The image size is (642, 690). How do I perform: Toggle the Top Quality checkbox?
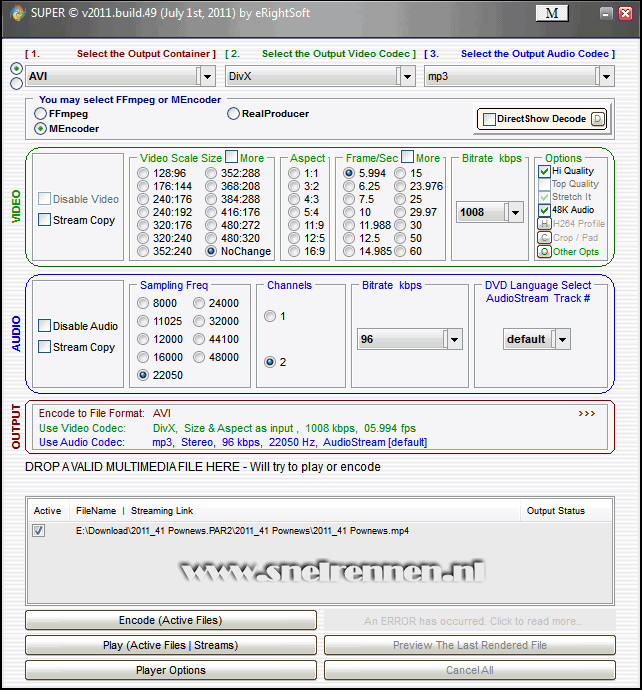(x=544, y=184)
